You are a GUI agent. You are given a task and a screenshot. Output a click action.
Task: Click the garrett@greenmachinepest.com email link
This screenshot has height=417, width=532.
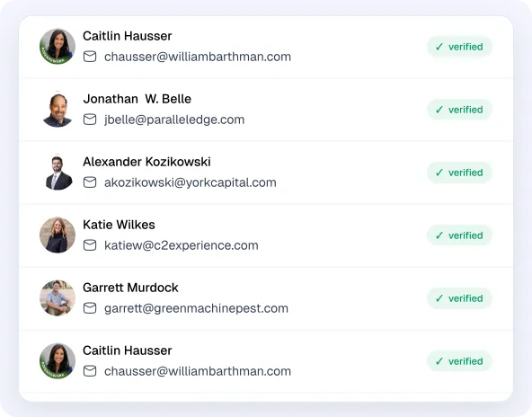196,308
